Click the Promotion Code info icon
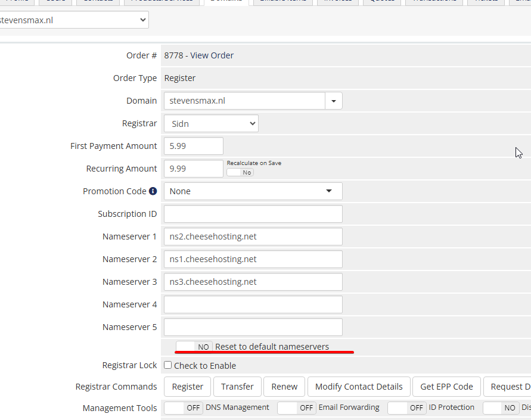Viewport: 531px width, 420px height. 153,191
